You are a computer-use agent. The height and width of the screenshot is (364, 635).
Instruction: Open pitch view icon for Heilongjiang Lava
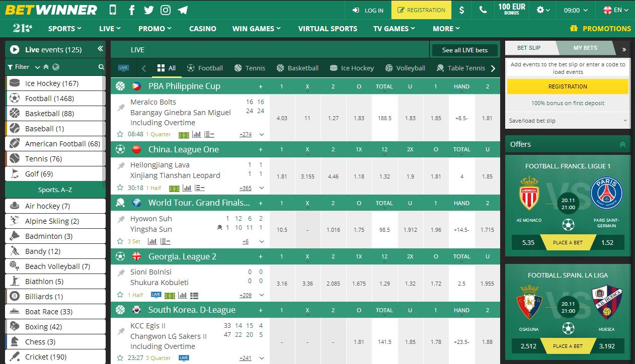click(x=174, y=188)
